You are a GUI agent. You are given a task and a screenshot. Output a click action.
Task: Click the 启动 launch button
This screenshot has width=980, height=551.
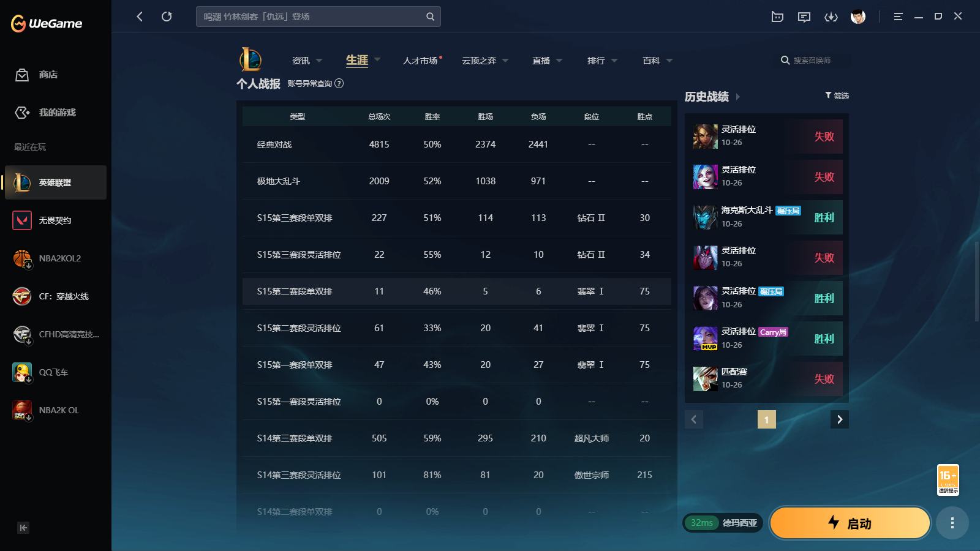coord(850,523)
